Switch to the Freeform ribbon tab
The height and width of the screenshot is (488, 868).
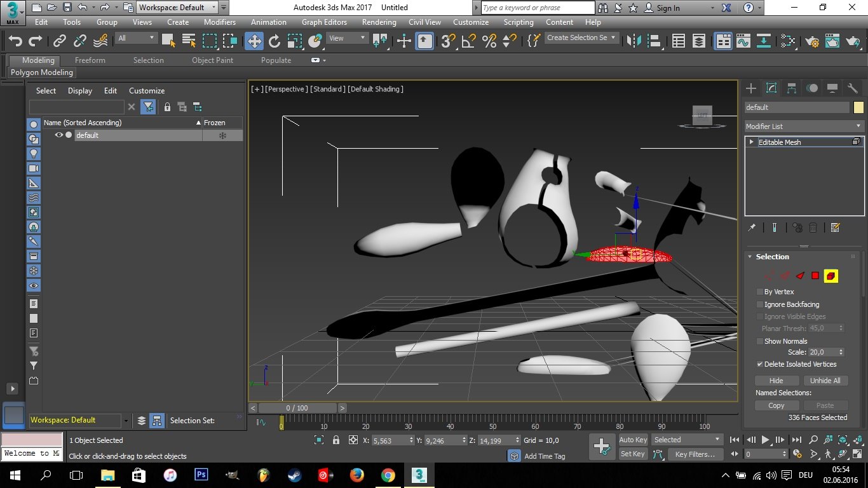pos(90,60)
